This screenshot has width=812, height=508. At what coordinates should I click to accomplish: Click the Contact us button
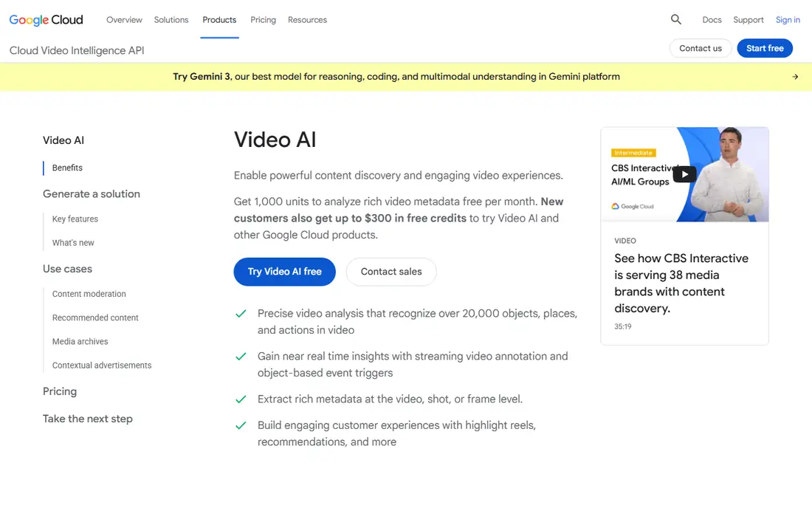point(700,48)
